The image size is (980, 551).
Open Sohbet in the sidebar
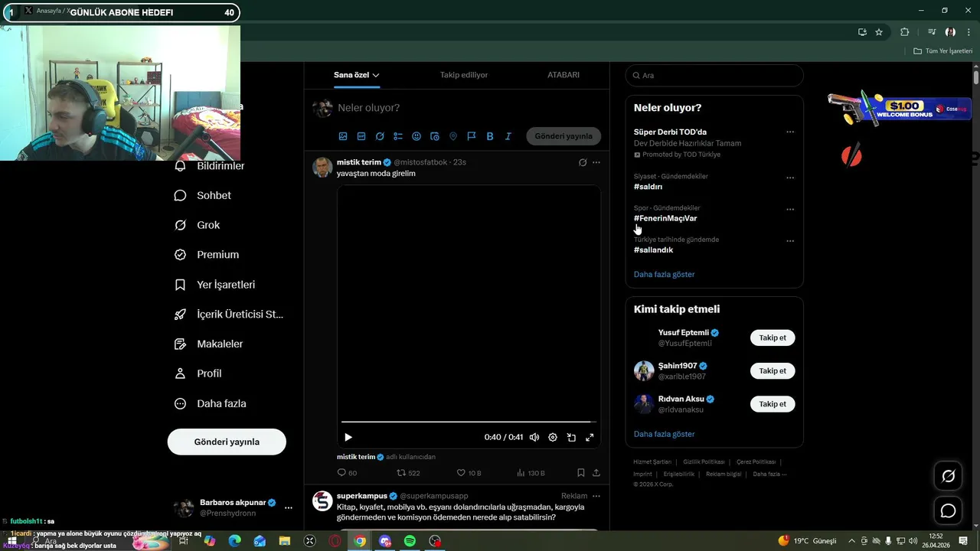pos(203,195)
